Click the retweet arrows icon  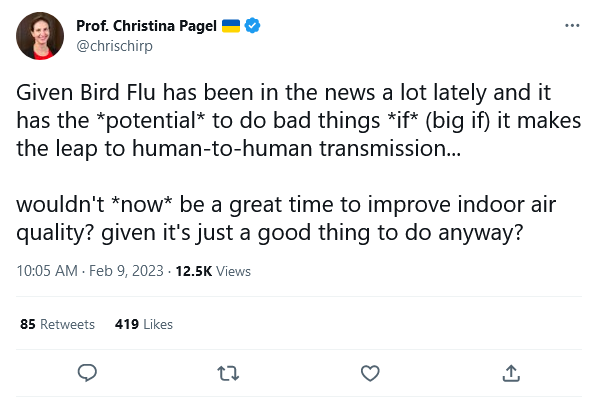click(x=228, y=373)
